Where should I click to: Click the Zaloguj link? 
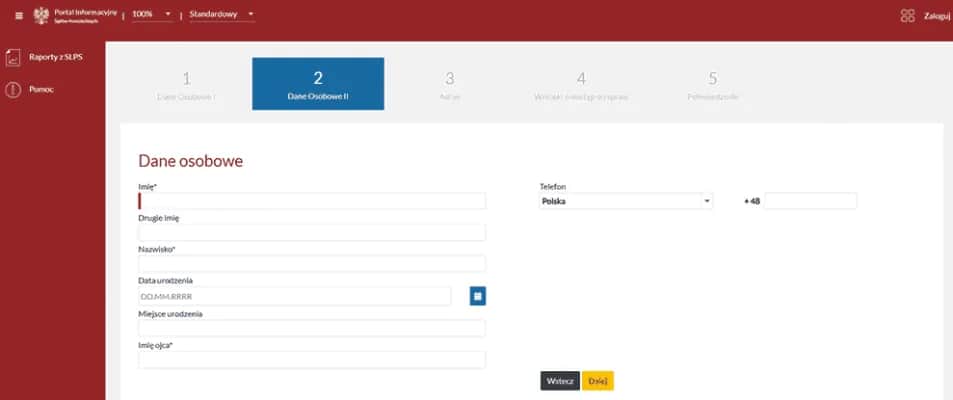[937, 16]
